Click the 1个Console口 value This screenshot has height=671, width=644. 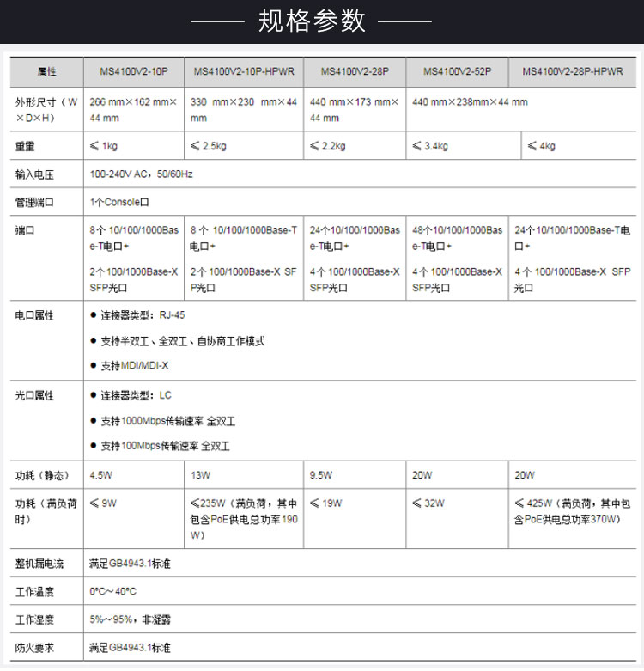(x=119, y=203)
